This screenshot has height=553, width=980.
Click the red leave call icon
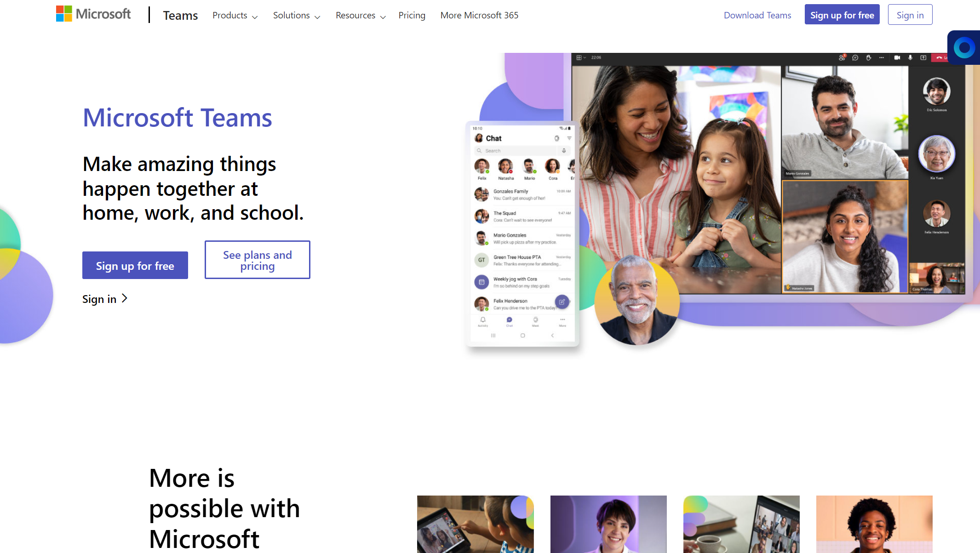click(940, 57)
